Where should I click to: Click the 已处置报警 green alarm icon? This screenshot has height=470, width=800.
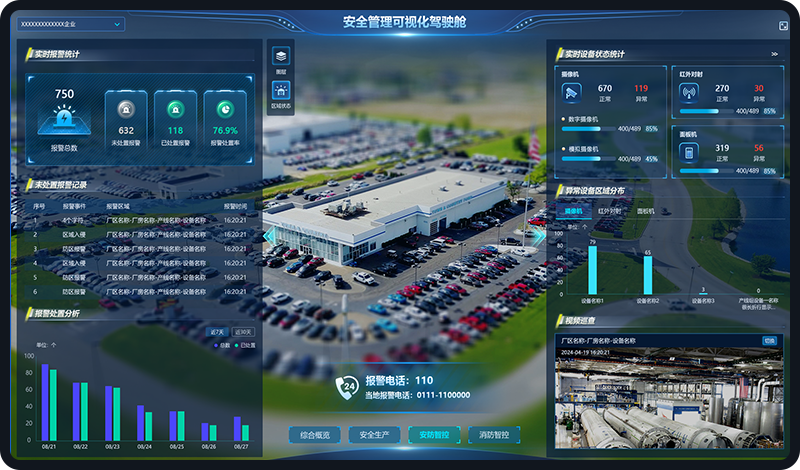175,109
